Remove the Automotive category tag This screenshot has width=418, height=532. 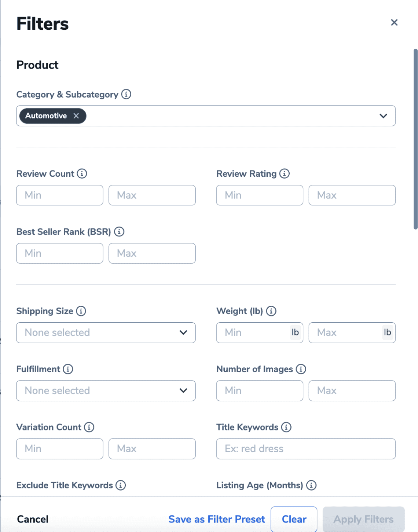[x=77, y=116]
